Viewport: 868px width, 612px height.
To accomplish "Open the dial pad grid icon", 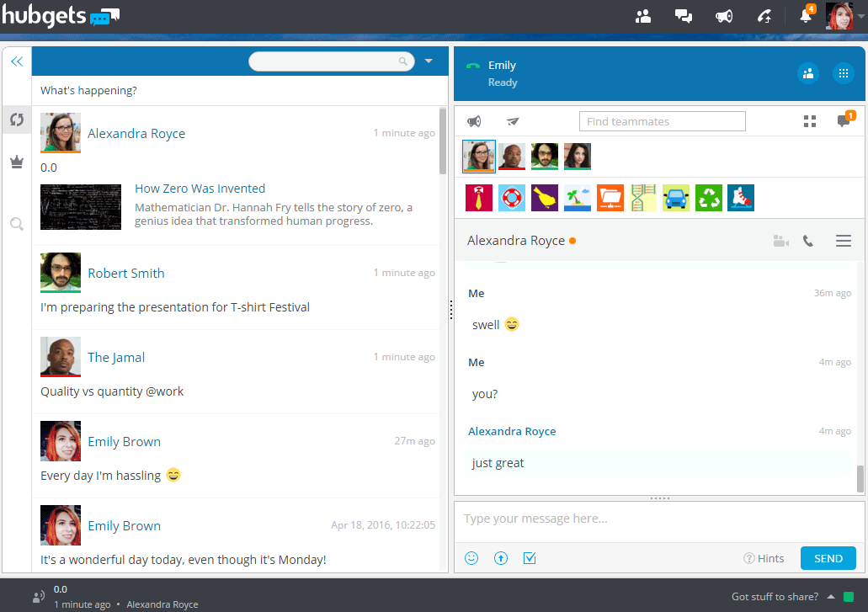I will point(843,73).
